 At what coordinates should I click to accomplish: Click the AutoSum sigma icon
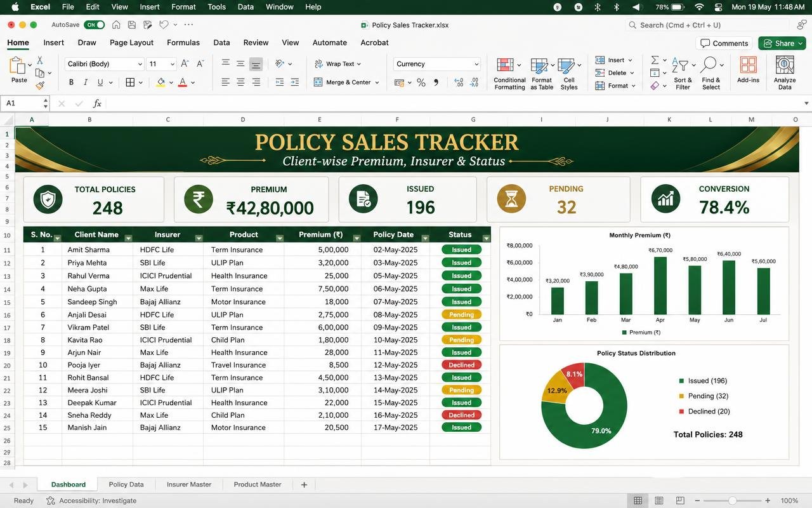(655, 60)
